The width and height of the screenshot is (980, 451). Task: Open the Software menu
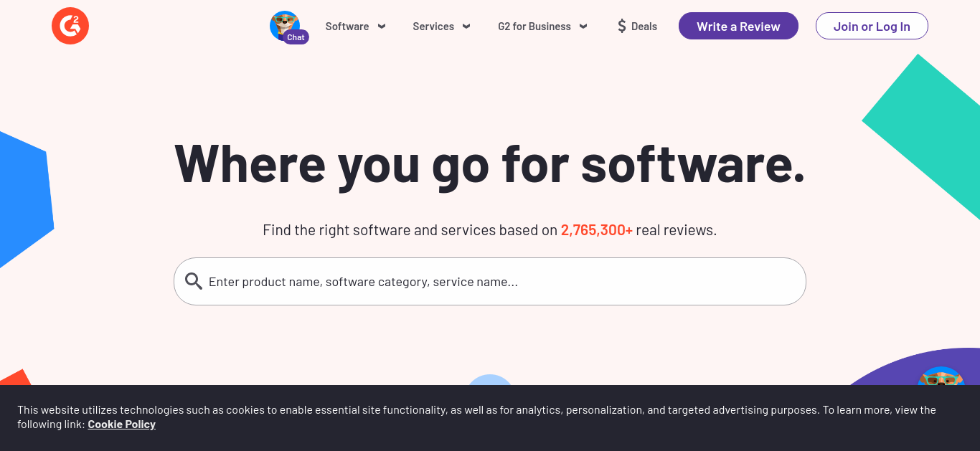point(347,27)
